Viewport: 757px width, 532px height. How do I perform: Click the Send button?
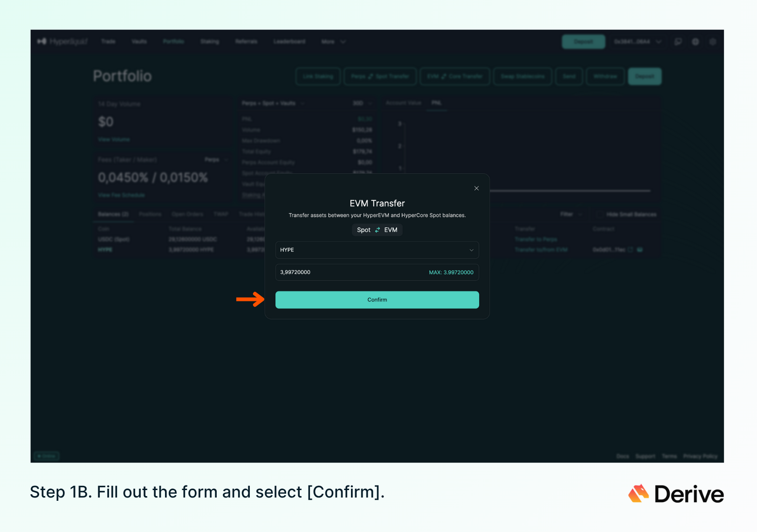click(x=569, y=76)
